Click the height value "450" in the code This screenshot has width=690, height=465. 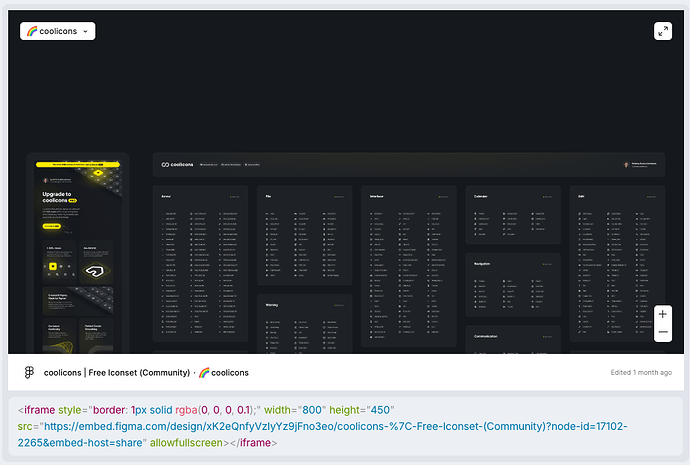tap(380, 410)
